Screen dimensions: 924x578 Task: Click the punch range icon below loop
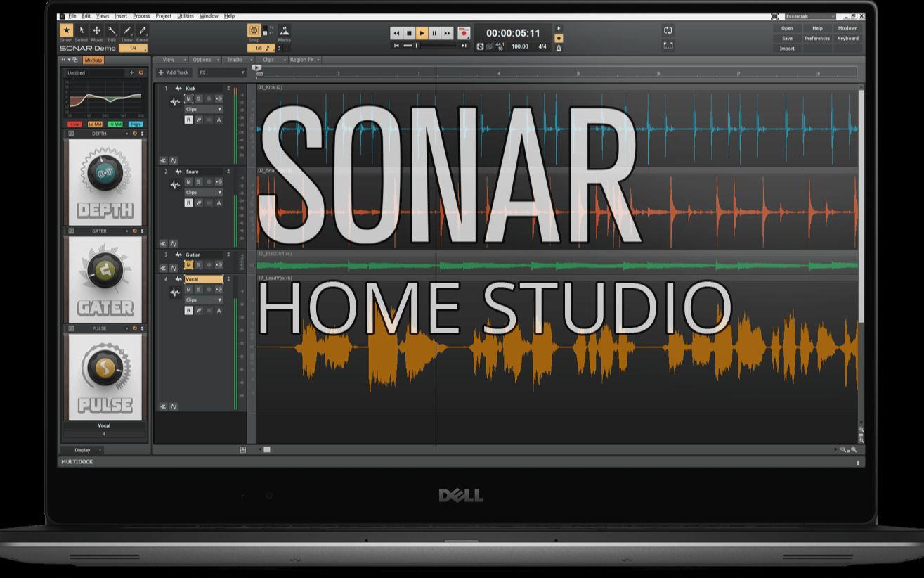(x=668, y=46)
